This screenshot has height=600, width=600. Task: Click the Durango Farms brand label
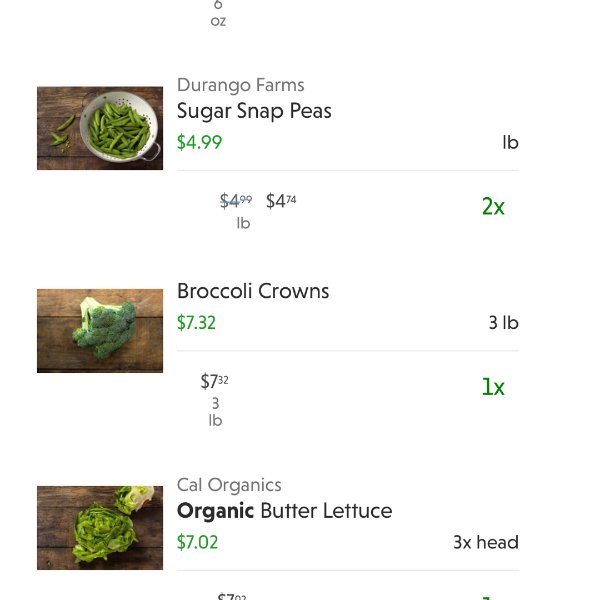point(241,85)
